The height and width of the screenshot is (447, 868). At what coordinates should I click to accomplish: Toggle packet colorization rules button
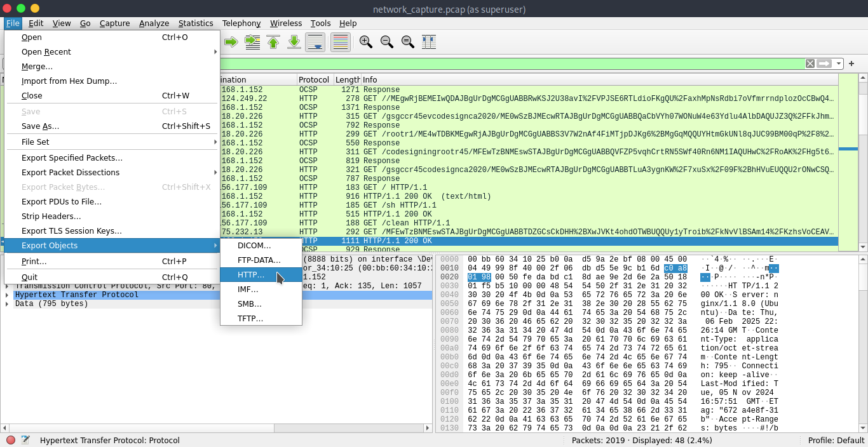point(341,42)
